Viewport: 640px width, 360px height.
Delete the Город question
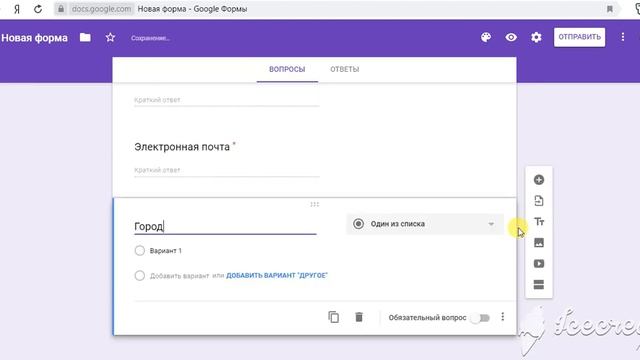tap(359, 317)
